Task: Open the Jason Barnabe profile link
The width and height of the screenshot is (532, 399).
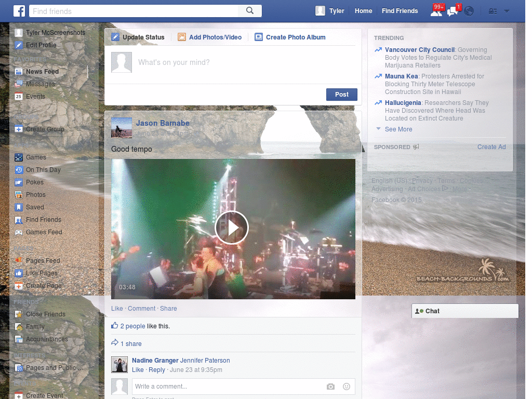Action: (163, 123)
